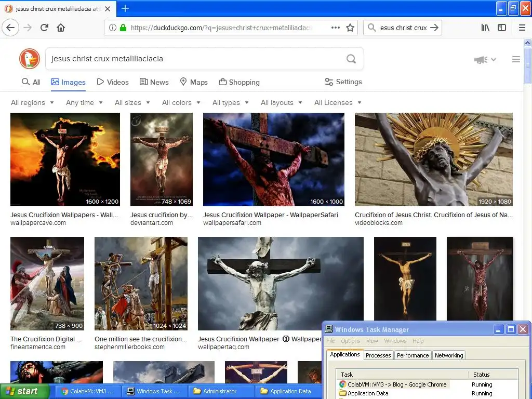Switch to Processes tab in Task Manager

[x=378, y=355]
